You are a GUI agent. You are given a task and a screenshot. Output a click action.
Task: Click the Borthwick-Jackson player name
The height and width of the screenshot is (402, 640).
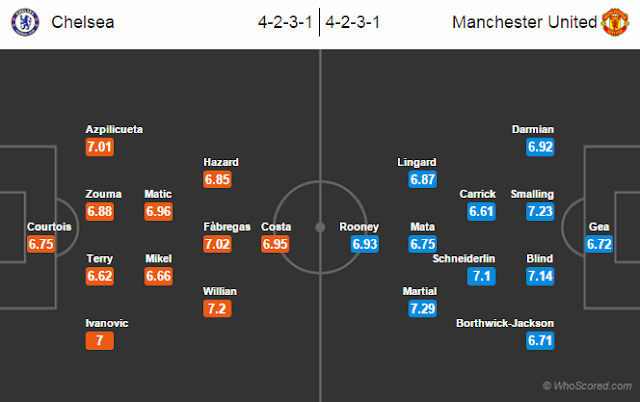(505, 323)
